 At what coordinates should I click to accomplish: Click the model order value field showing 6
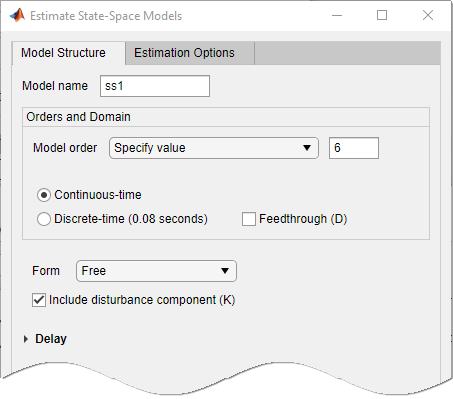coord(354,148)
